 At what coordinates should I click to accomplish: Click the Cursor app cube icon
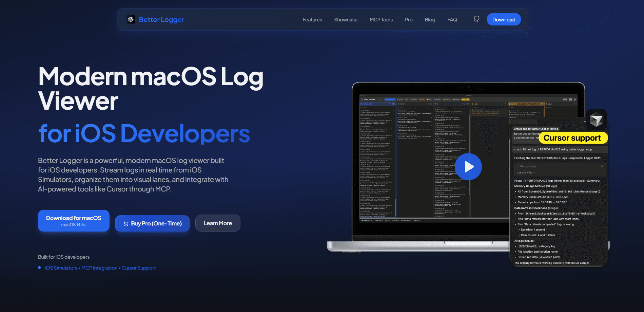pos(596,120)
